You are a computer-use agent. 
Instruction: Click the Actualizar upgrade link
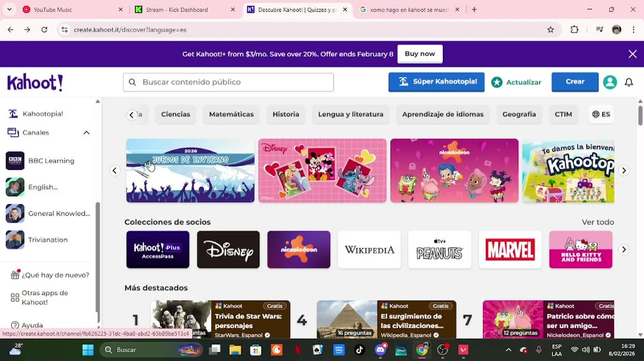(x=516, y=82)
